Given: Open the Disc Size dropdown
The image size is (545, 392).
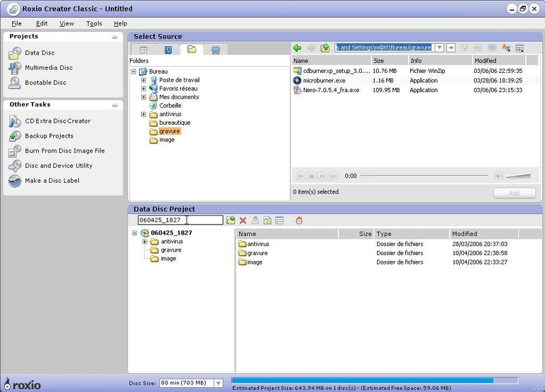Looking at the screenshot, I should (219, 383).
